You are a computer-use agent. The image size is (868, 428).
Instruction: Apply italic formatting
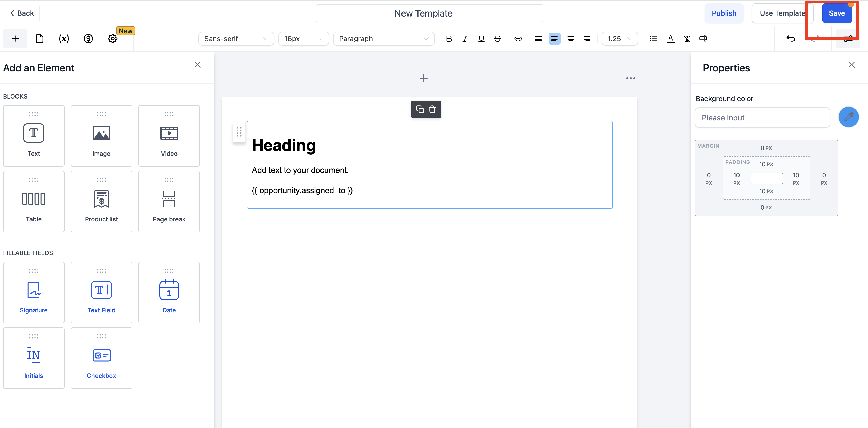coord(465,39)
